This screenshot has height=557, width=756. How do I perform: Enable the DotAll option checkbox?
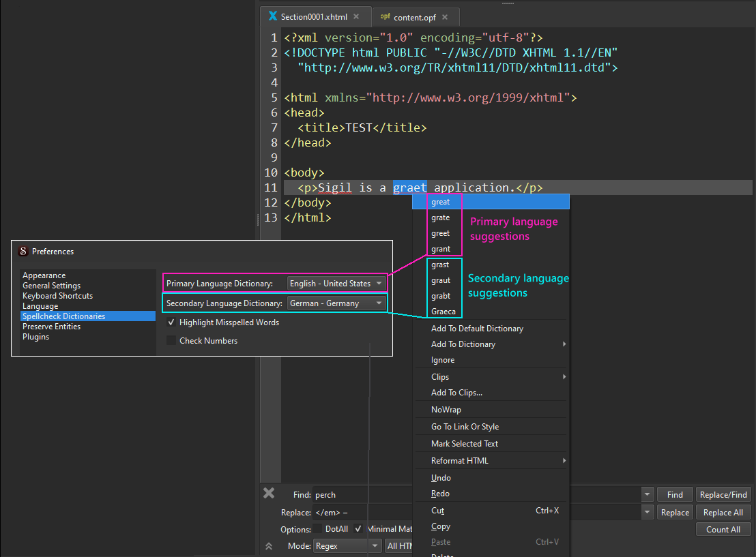tap(317, 529)
